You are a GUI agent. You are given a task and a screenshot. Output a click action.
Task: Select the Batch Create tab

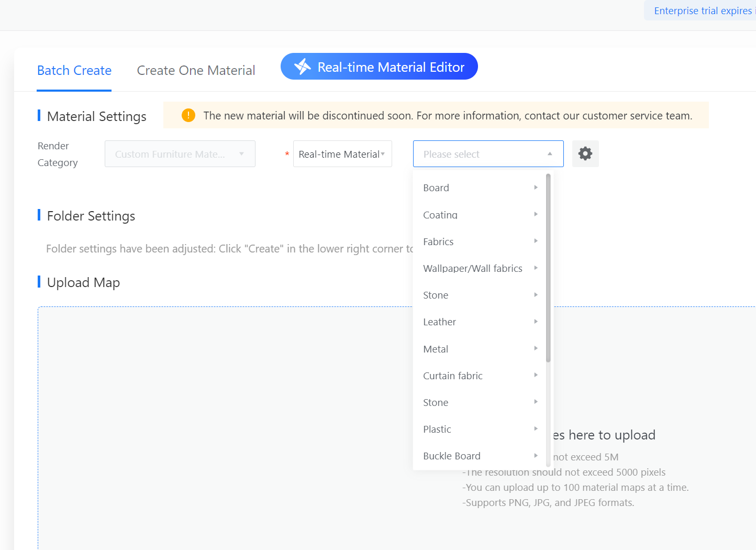point(74,71)
